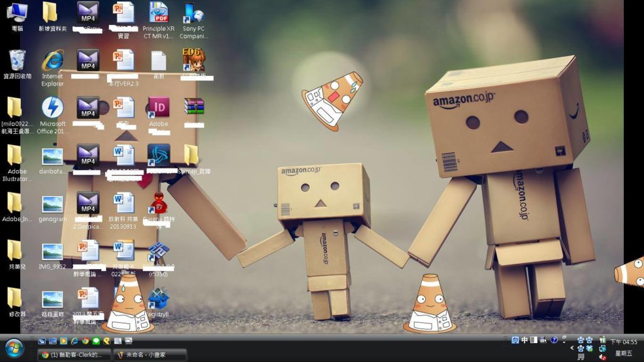Open the milo0922 航海王桌面 folder
The width and height of the screenshot is (644, 362).
point(17,116)
